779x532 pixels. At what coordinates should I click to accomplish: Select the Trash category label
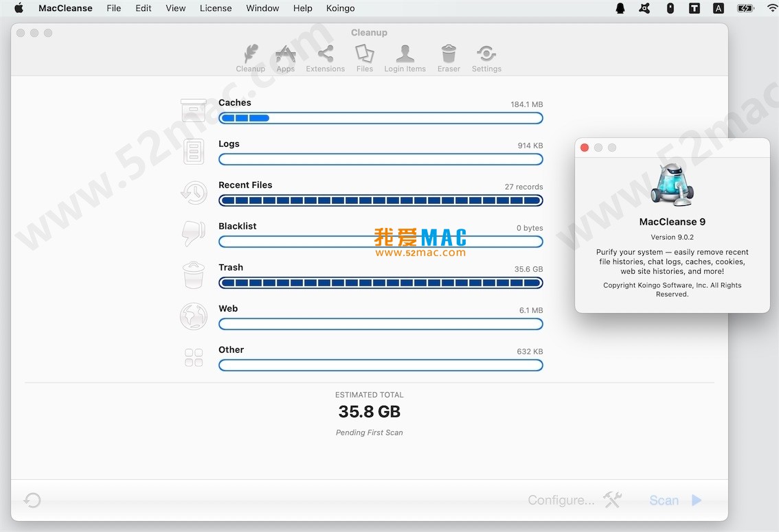click(x=231, y=268)
